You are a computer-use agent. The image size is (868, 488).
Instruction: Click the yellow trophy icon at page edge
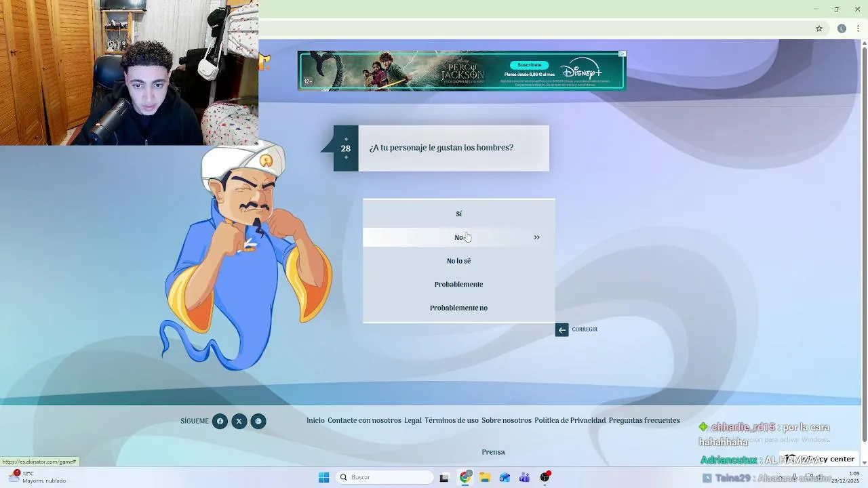pos(264,61)
